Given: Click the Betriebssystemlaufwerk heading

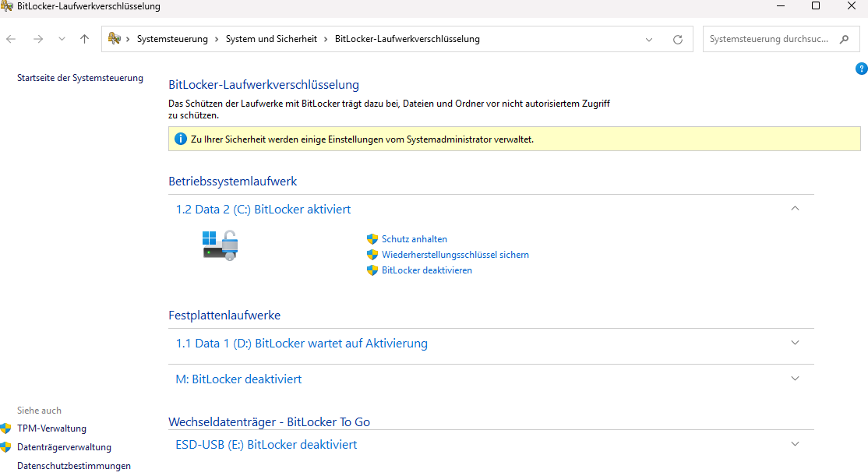Looking at the screenshot, I should pos(232,181).
